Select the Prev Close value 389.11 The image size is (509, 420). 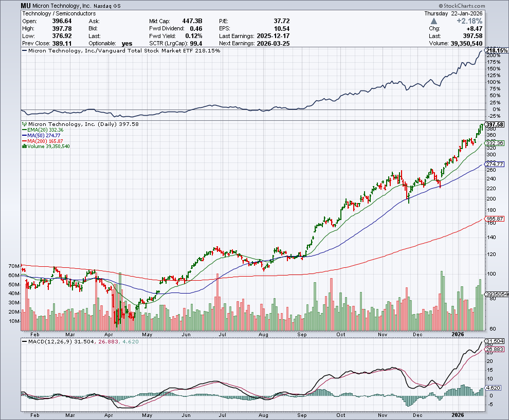click(62, 44)
